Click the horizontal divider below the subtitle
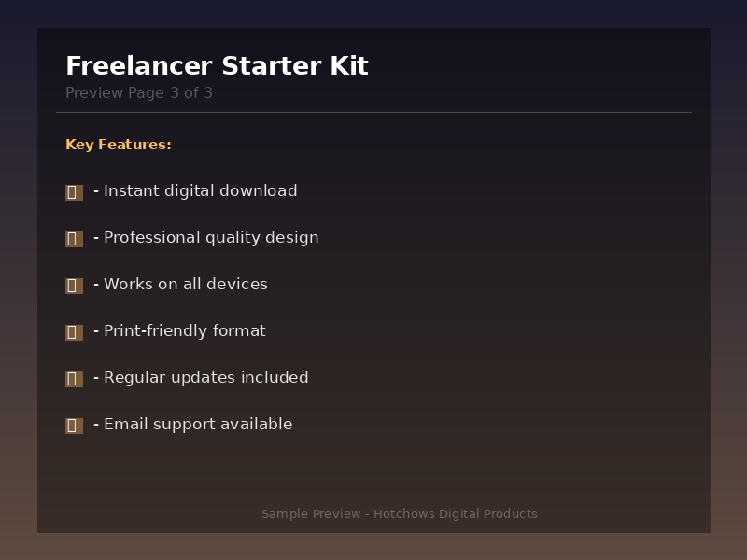The height and width of the screenshot is (560, 747). (x=373, y=113)
